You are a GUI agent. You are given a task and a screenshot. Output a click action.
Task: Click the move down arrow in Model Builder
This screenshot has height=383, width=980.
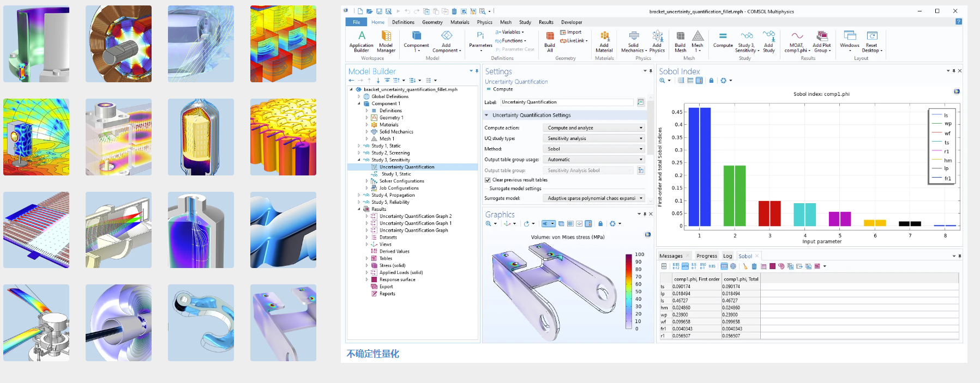(x=378, y=81)
